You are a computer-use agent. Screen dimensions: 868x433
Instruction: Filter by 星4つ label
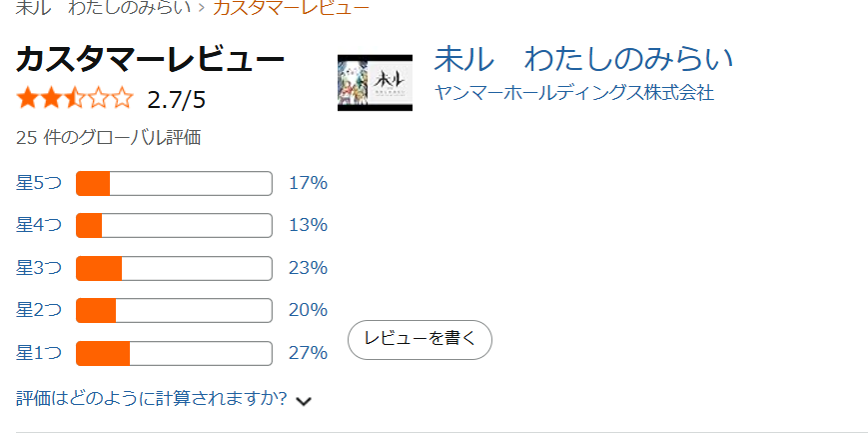[x=39, y=226]
